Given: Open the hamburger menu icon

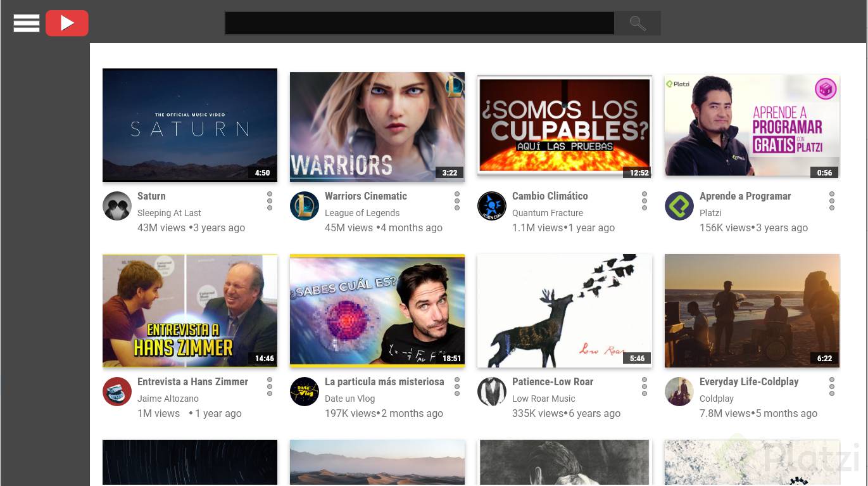Looking at the screenshot, I should [x=27, y=23].
